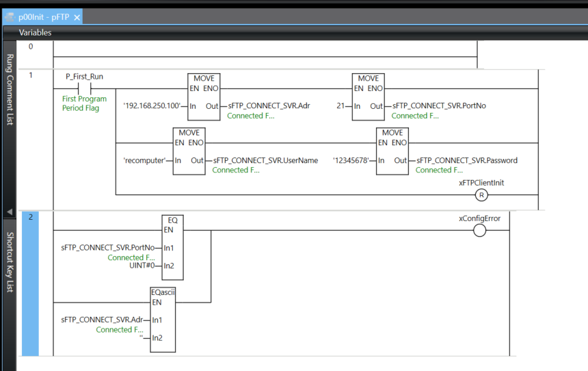588x371 pixels.
Task: Select the xConfigError output coil
Action: pos(479,231)
